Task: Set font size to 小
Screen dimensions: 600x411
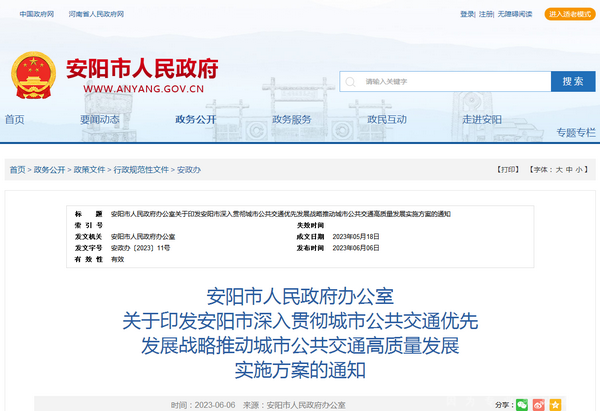Action: pos(579,170)
